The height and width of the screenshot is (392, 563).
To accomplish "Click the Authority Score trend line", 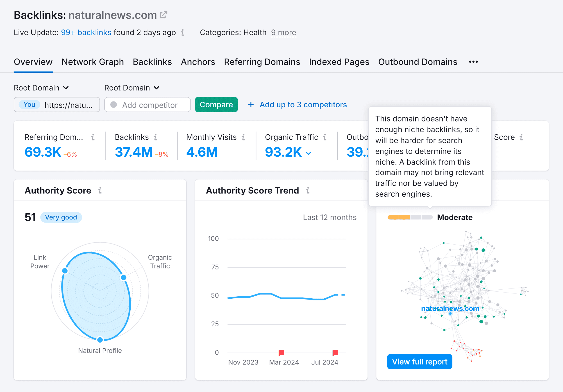I will pos(286,296).
